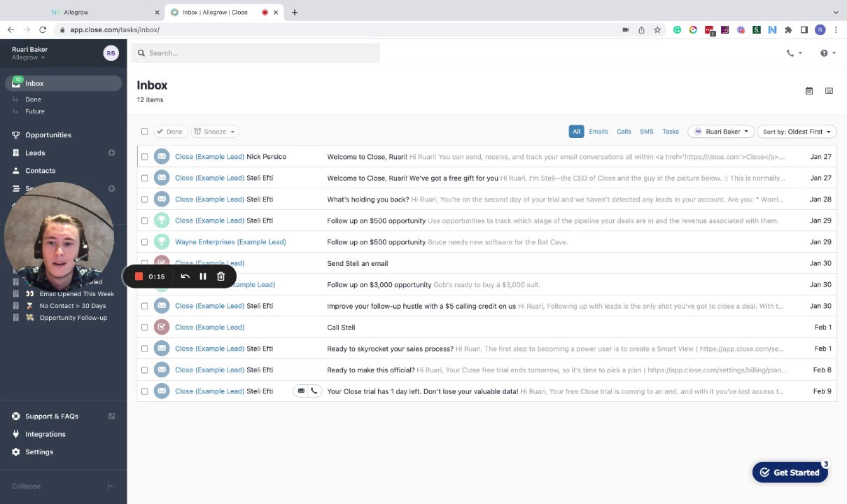Open the Allegrow organization dropdown
The width and height of the screenshot is (847, 504).
click(x=28, y=57)
